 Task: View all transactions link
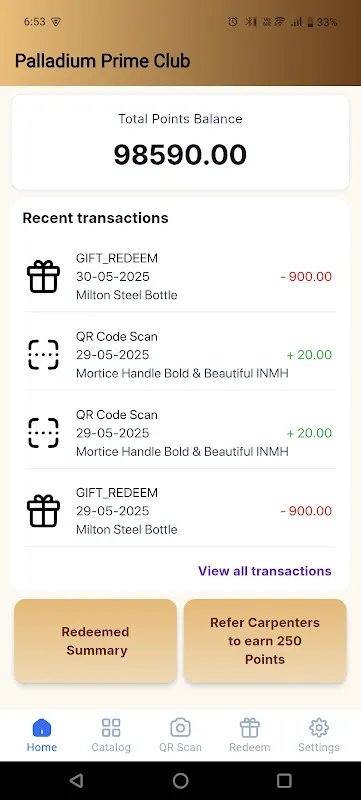coord(265,571)
